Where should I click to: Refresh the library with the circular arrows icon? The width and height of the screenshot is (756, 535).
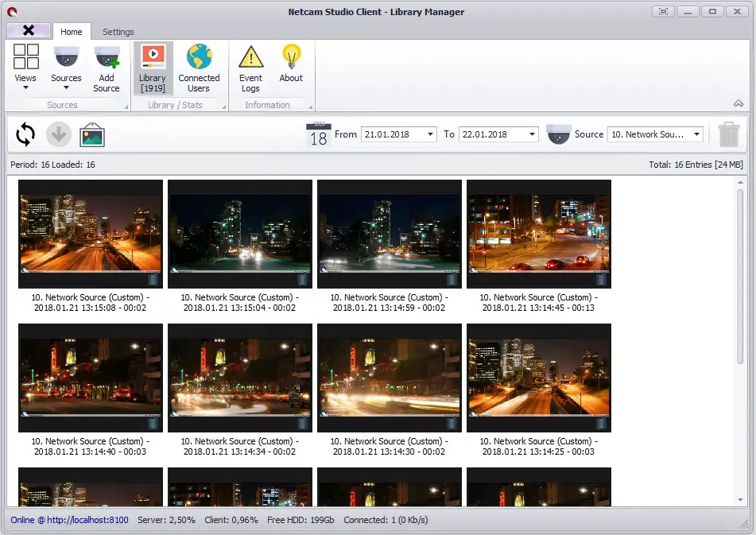click(25, 135)
